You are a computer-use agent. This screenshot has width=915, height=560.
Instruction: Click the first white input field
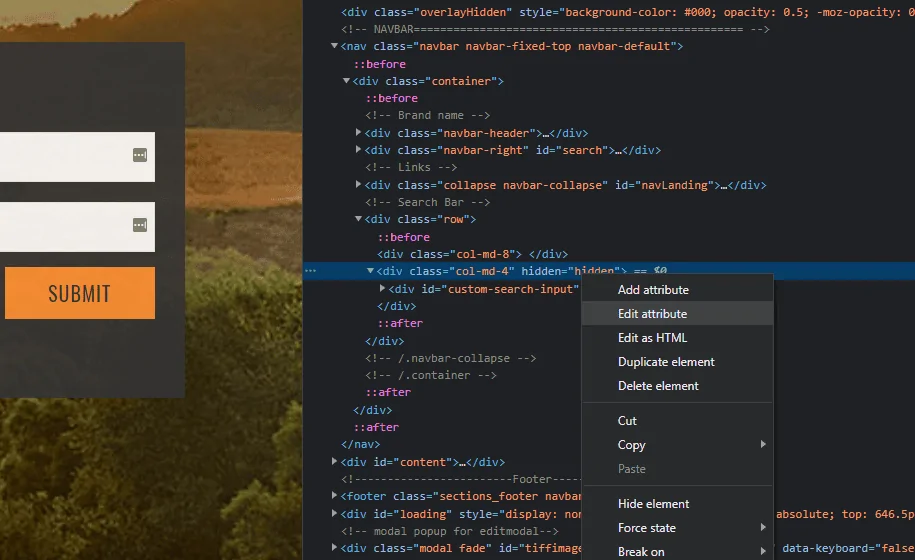coord(77,157)
